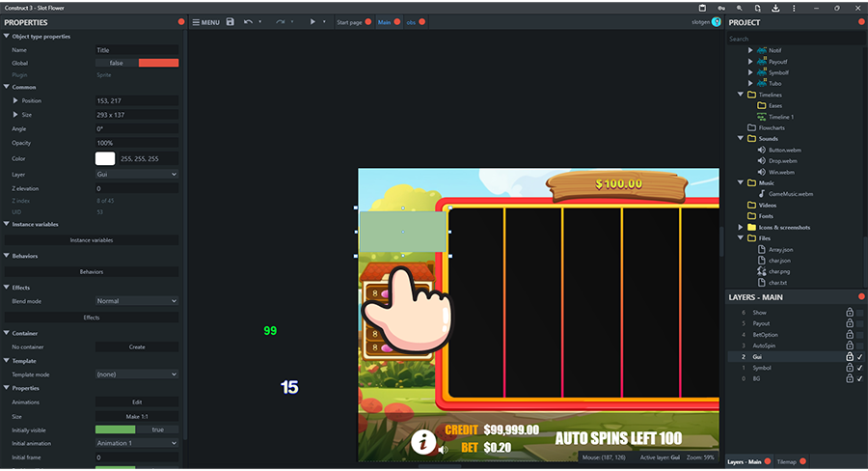Click the info icon in game canvas
The image size is (868, 471).
(x=422, y=442)
